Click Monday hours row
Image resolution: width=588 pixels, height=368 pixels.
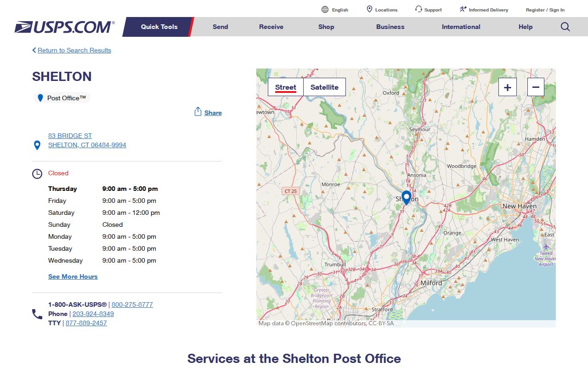[x=102, y=236]
